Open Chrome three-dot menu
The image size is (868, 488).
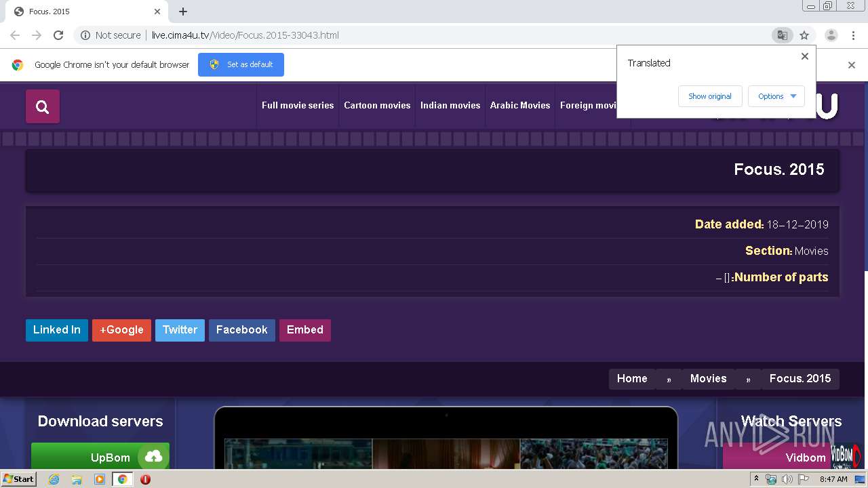click(852, 35)
